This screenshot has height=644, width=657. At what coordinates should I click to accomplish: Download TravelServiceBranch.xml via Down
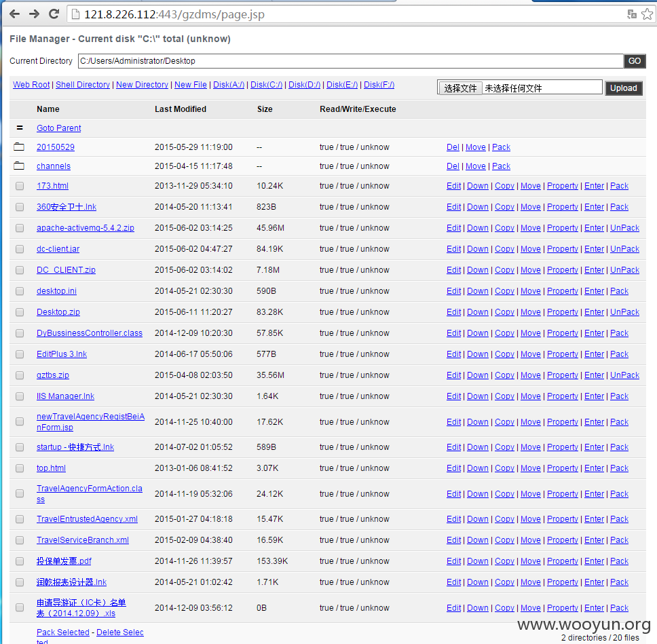478,540
